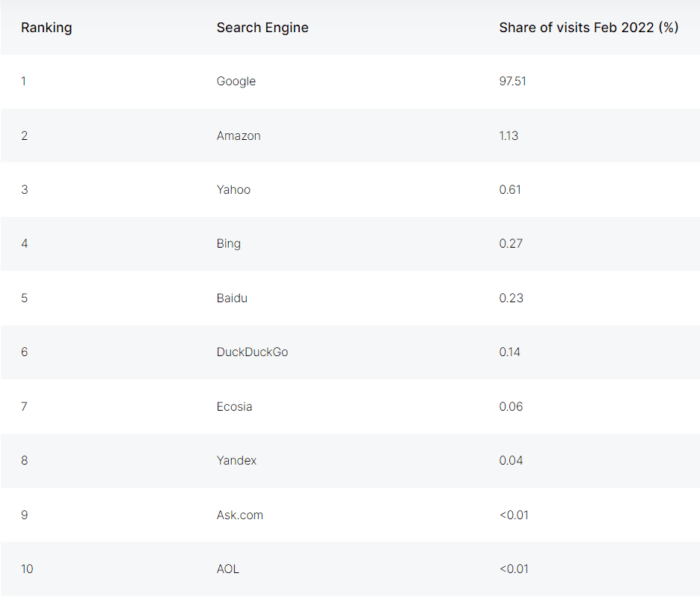Click the AOL search engine cell
Viewport: 700px width, 597px height.
[228, 569]
